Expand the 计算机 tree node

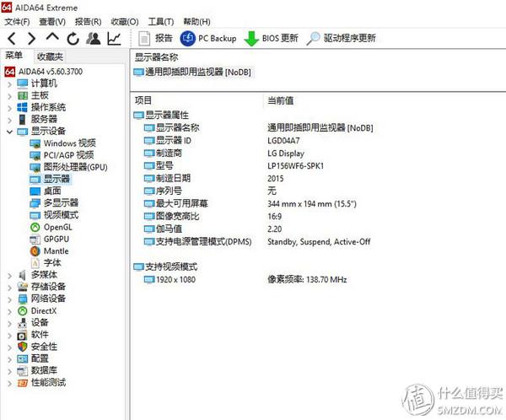(x=9, y=84)
